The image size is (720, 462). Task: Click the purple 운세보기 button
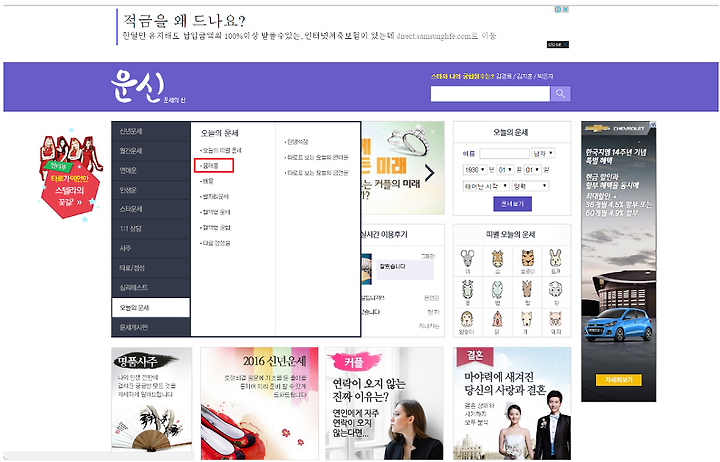pos(512,204)
